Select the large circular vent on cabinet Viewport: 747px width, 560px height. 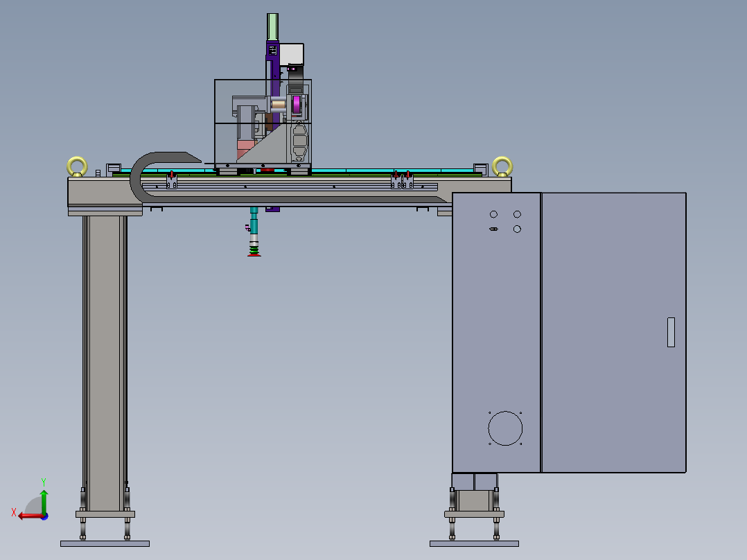504,428
